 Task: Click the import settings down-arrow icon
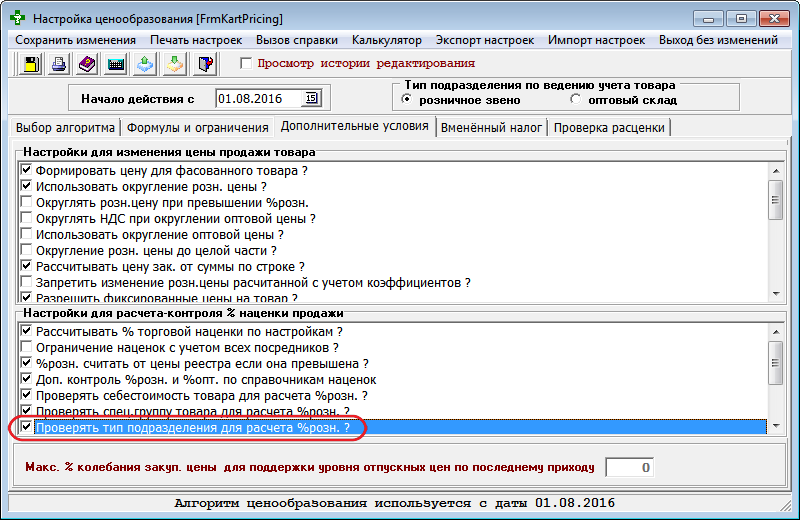(174, 65)
